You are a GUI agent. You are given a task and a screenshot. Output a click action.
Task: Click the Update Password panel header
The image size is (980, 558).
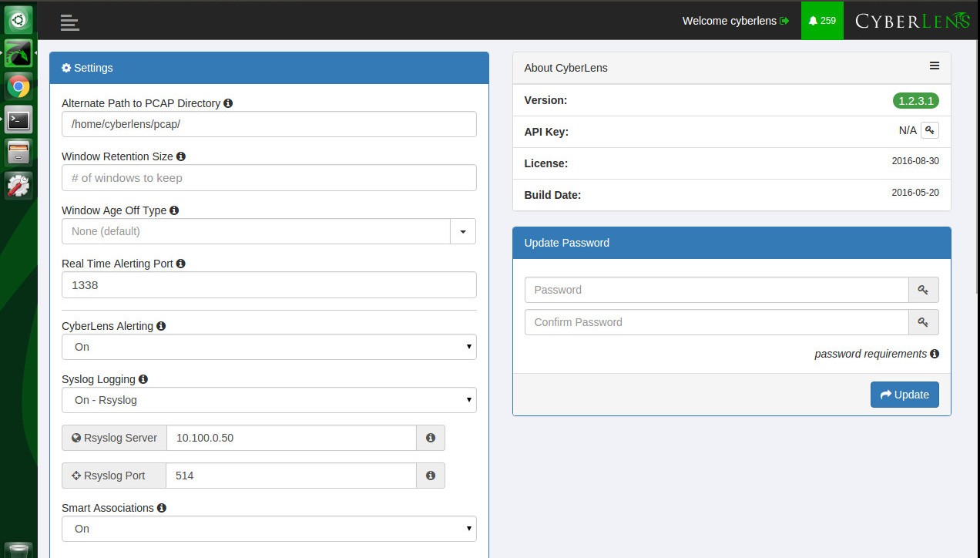(732, 243)
